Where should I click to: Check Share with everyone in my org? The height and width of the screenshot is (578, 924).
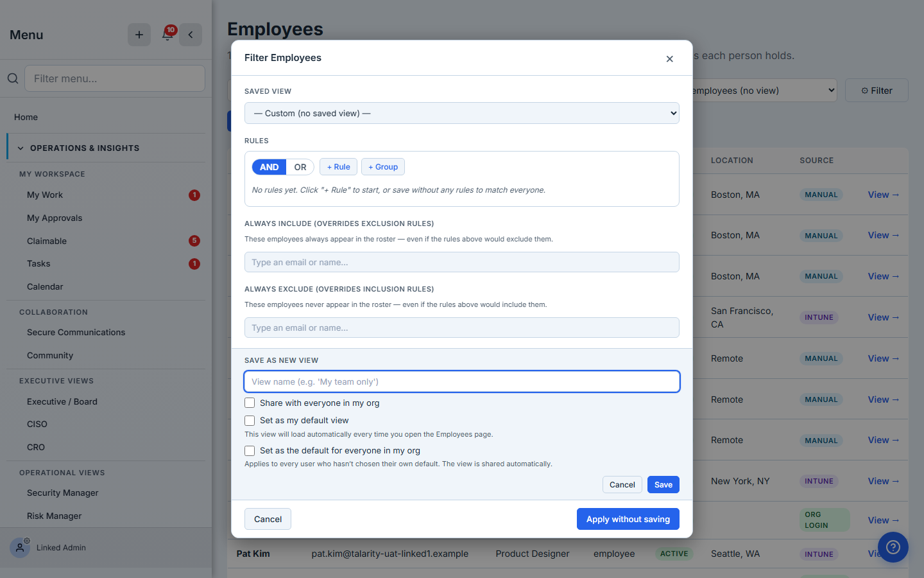[250, 403]
